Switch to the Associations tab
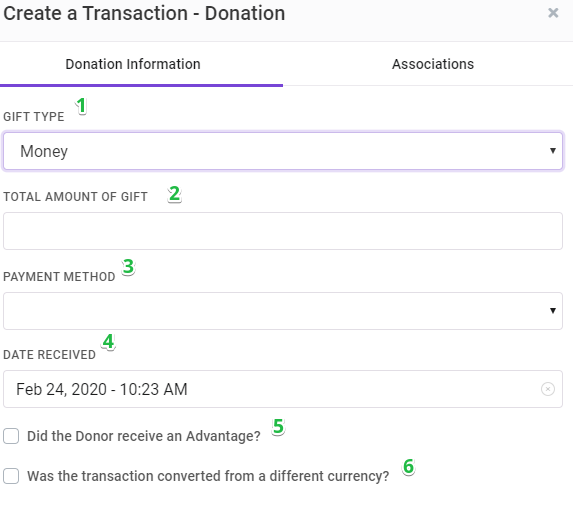Screen dimensions: 573x521 (433, 64)
